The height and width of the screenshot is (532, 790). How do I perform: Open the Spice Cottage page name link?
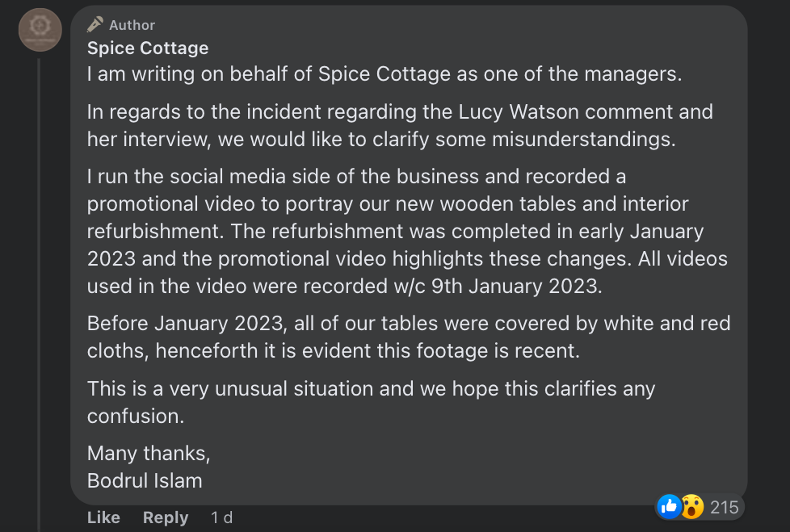click(148, 48)
